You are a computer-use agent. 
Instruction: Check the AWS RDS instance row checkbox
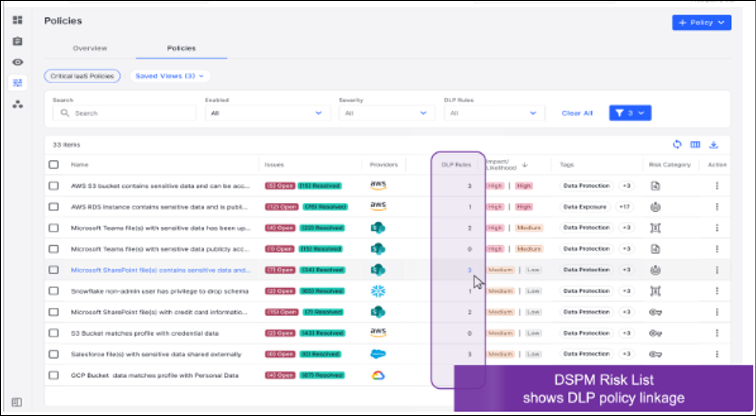54,207
